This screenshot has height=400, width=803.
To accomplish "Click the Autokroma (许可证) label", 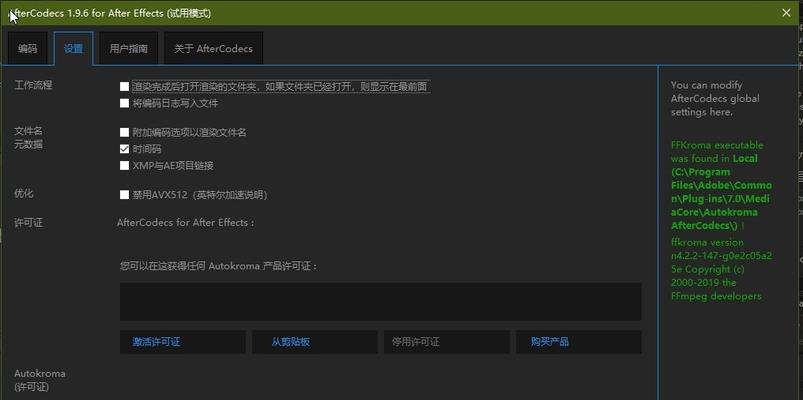I will [40, 380].
